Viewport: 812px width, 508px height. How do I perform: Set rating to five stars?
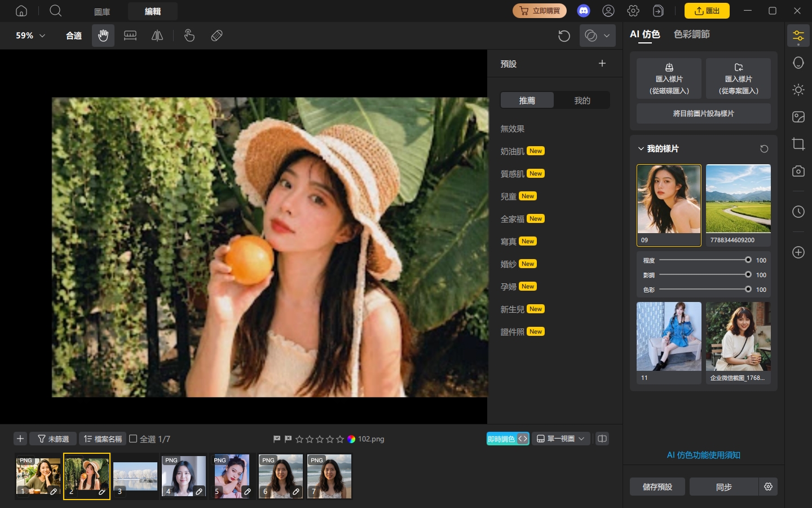point(340,439)
